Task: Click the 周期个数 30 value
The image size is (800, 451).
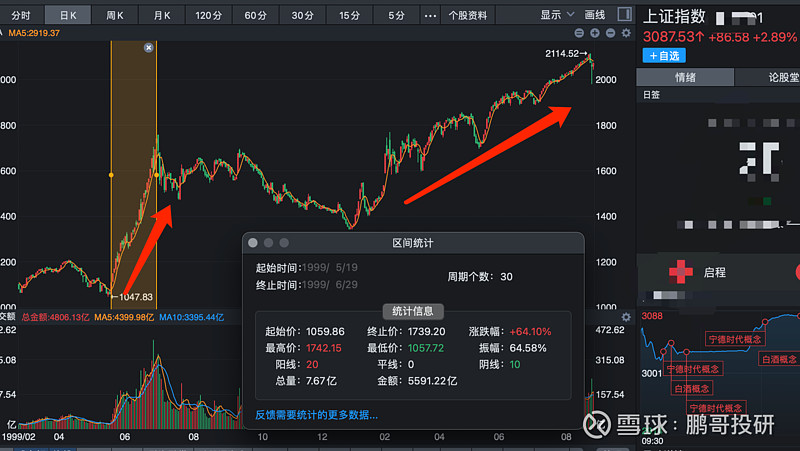Action: 506,277
